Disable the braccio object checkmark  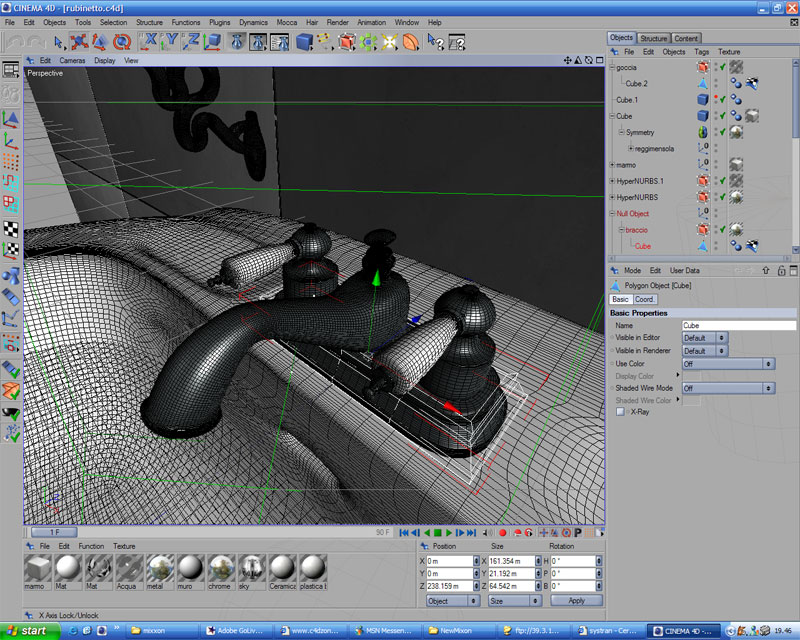tap(723, 230)
